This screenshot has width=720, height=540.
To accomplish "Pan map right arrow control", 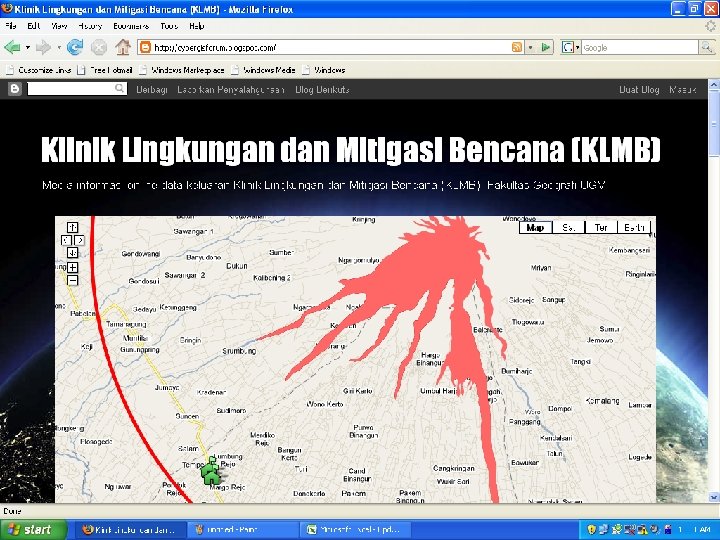I will (79, 240).
